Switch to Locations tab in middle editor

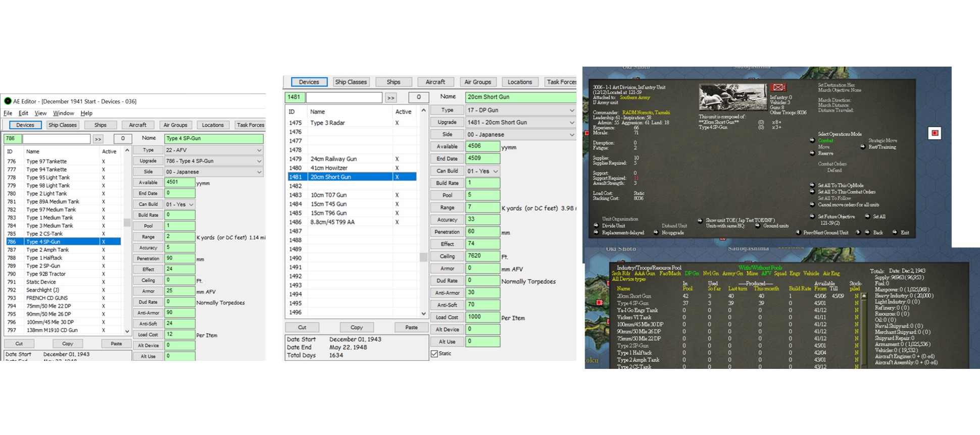520,82
